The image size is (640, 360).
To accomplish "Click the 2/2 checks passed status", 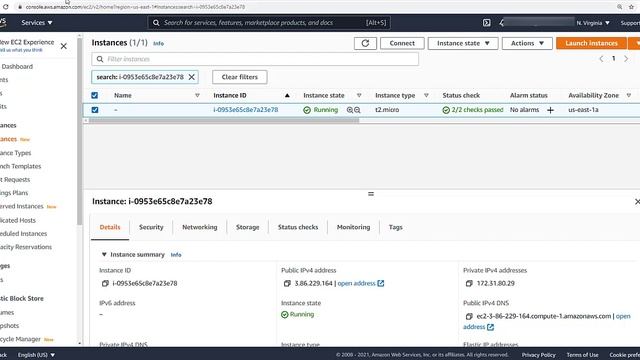I will [x=473, y=110].
